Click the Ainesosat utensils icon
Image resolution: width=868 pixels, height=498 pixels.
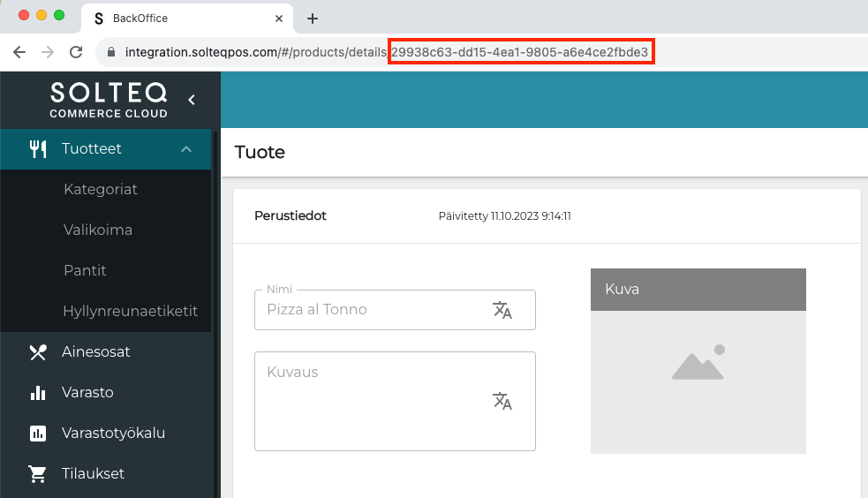click(38, 352)
